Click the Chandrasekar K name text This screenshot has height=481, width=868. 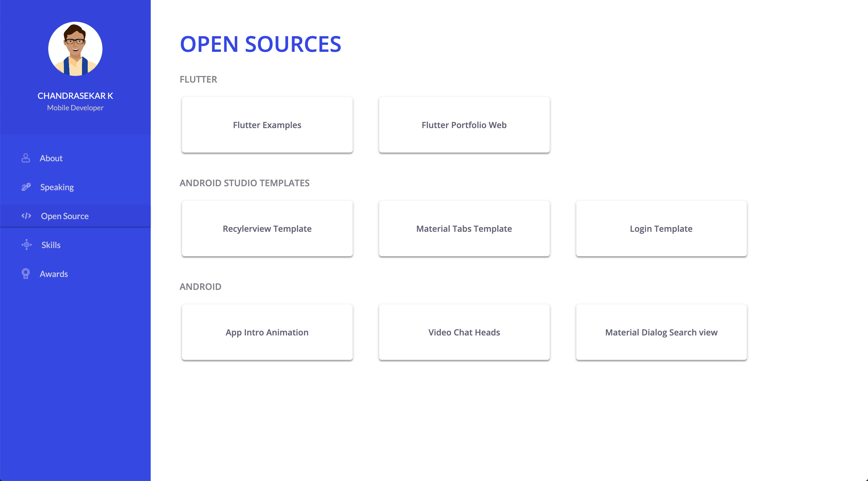pyautogui.click(x=75, y=96)
